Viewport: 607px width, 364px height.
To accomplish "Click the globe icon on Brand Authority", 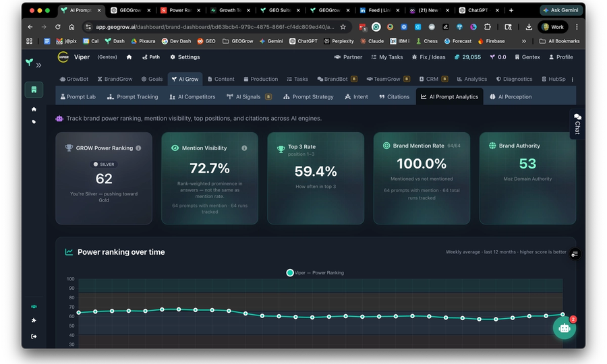I will (x=492, y=146).
